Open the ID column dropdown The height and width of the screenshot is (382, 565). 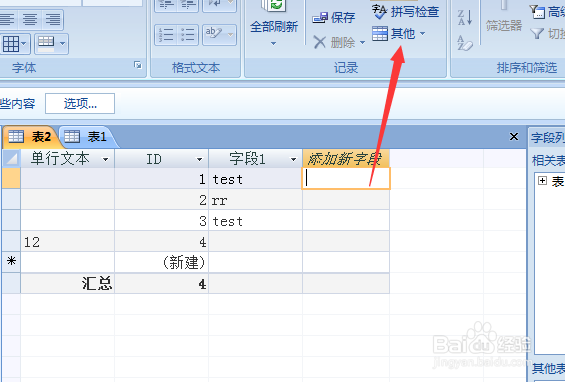click(x=199, y=159)
